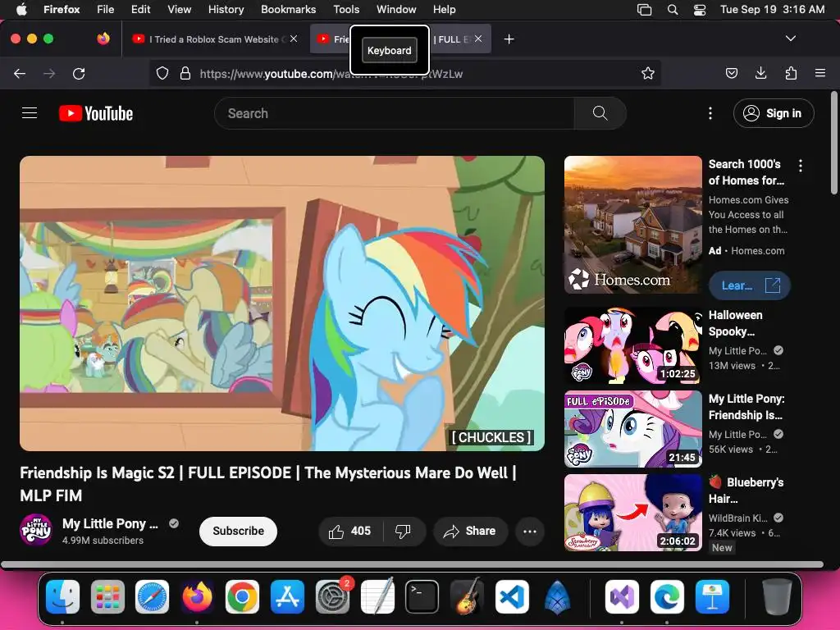Open the Bookmarks menu
This screenshot has height=630, width=840.
288,9
